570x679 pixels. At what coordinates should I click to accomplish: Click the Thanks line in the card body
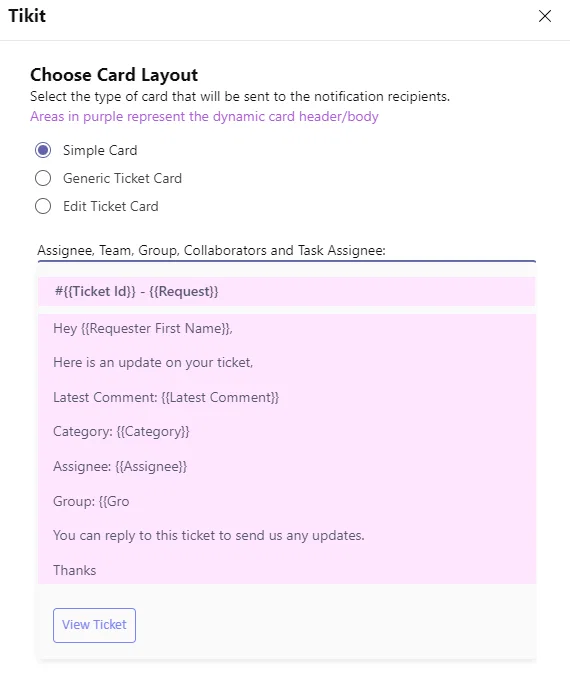pyautogui.click(x=74, y=570)
